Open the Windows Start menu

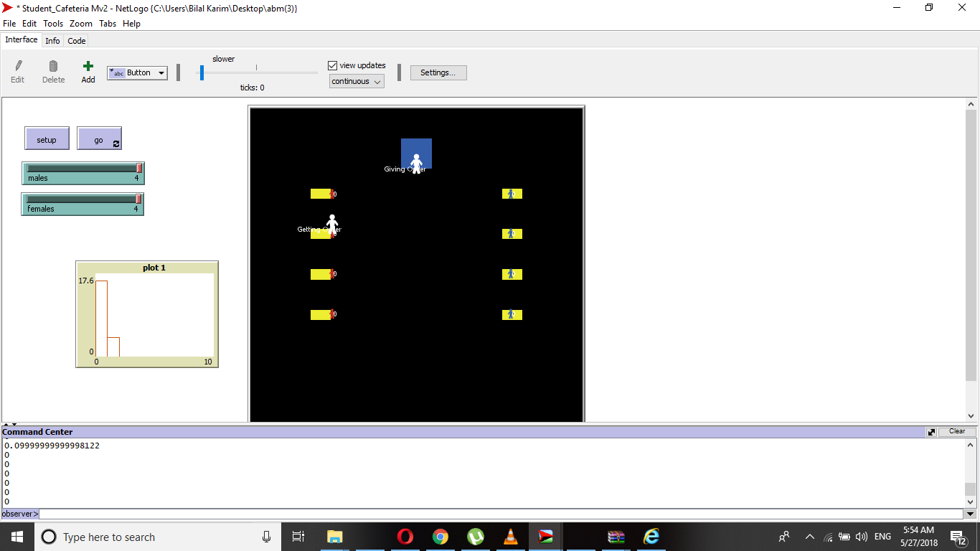[x=17, y=537]
